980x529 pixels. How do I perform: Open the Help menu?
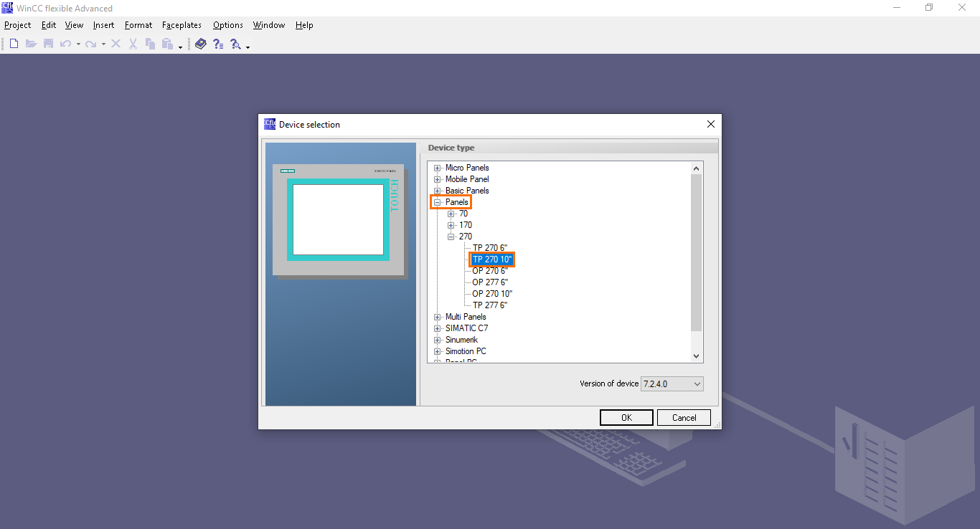pos(304,25)
